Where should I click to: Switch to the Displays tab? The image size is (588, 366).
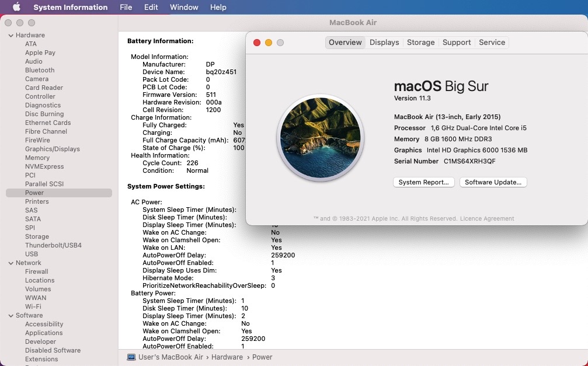point(384,43)
